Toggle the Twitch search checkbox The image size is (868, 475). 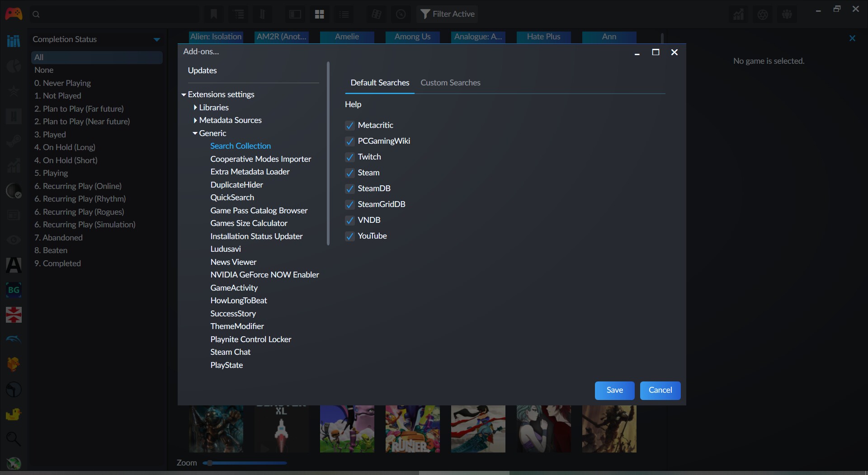[x=349, y=157]
